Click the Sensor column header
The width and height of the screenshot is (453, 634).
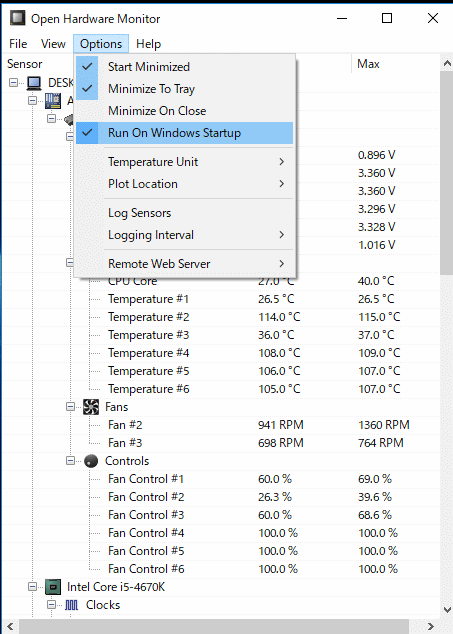(x=25, y=64)
